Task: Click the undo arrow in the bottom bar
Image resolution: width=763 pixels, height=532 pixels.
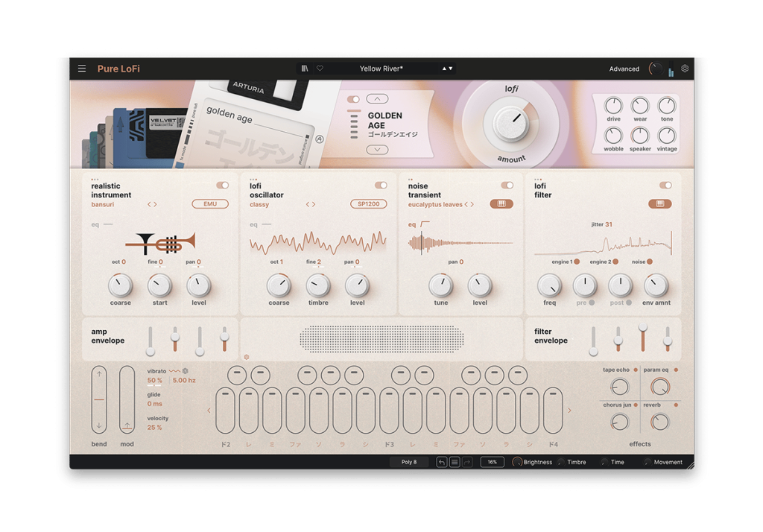Action: click(441, 462)
